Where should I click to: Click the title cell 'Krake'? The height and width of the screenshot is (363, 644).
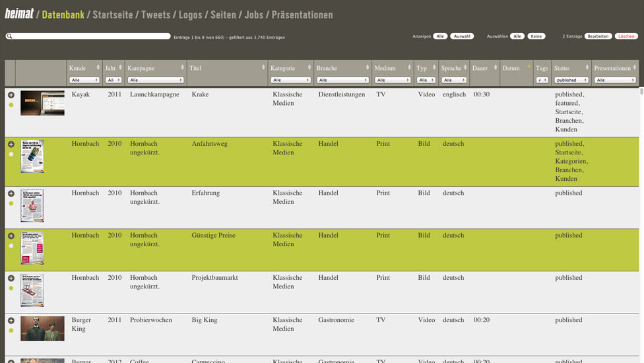tap(200, 94)
